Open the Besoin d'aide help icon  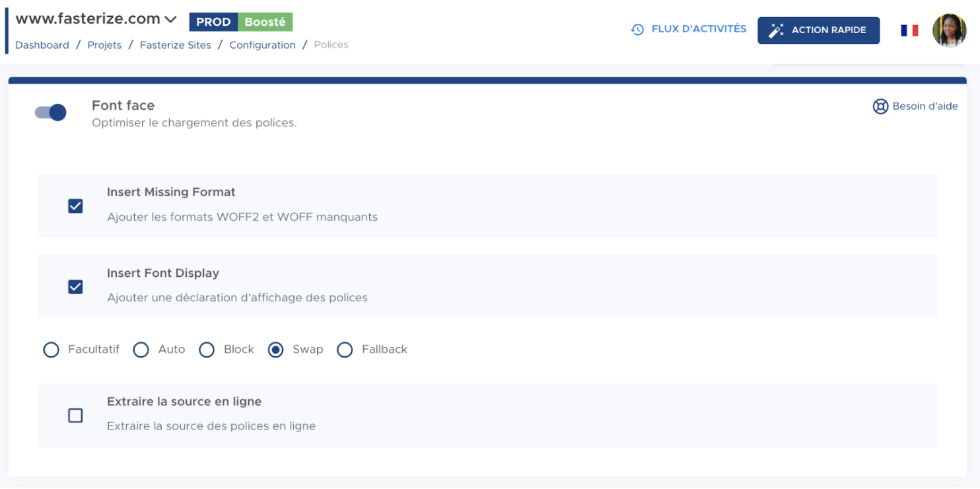point(880,106)
